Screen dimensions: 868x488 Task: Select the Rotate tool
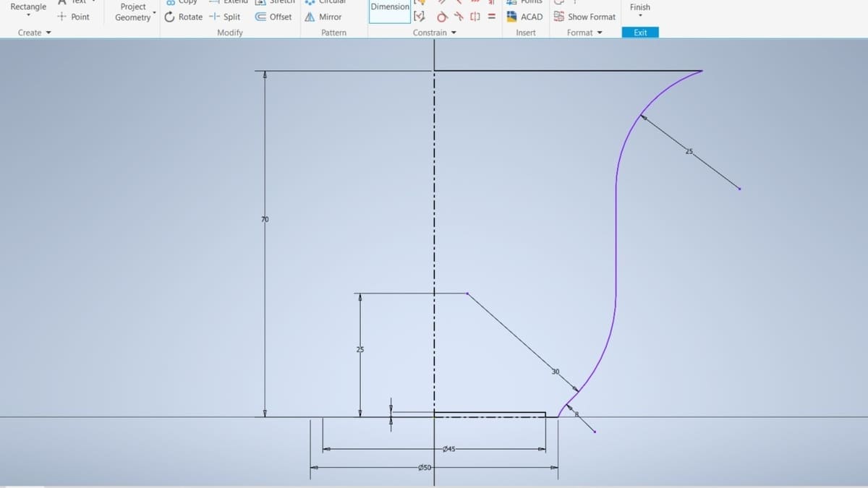tap(186, 17)
